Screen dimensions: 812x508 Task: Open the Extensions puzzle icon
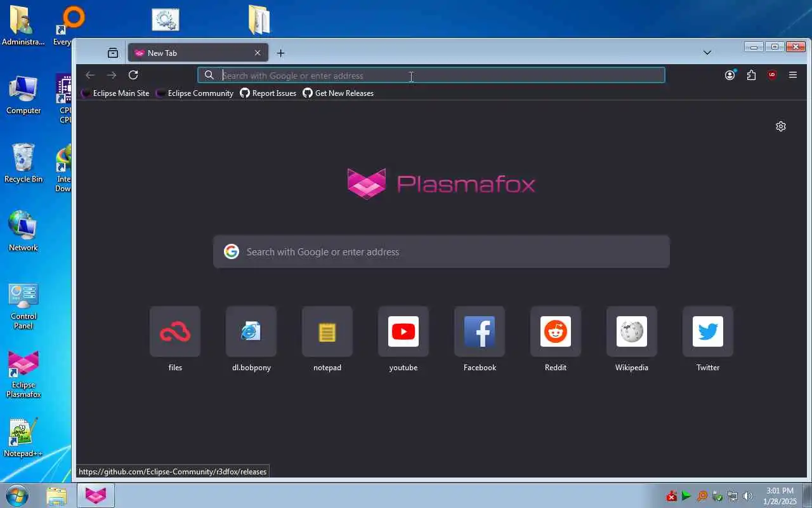[x=751, y=75]
